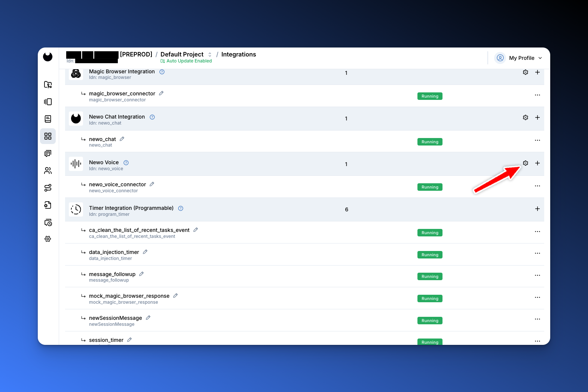The width and height of the screenshot is (588, 392).
Task: Click Running status of newo_chat
Action: 430,142
